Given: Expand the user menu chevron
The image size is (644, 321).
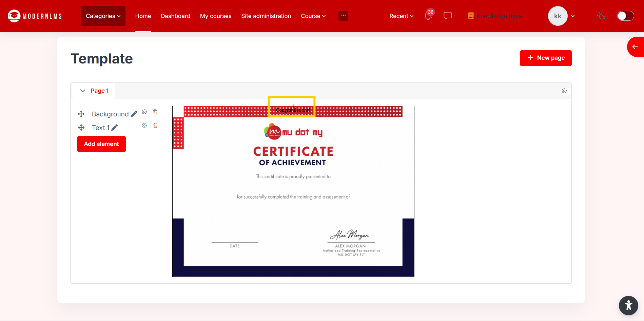Looking at the screenshot, I should 573,16.
